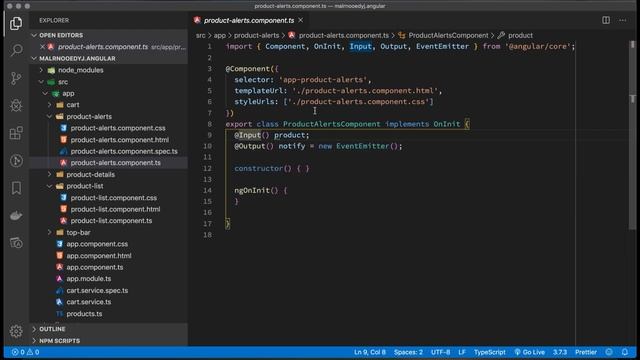Change language mode TypeScript
This screenshot has width=640, height=360.
point(489,352)
